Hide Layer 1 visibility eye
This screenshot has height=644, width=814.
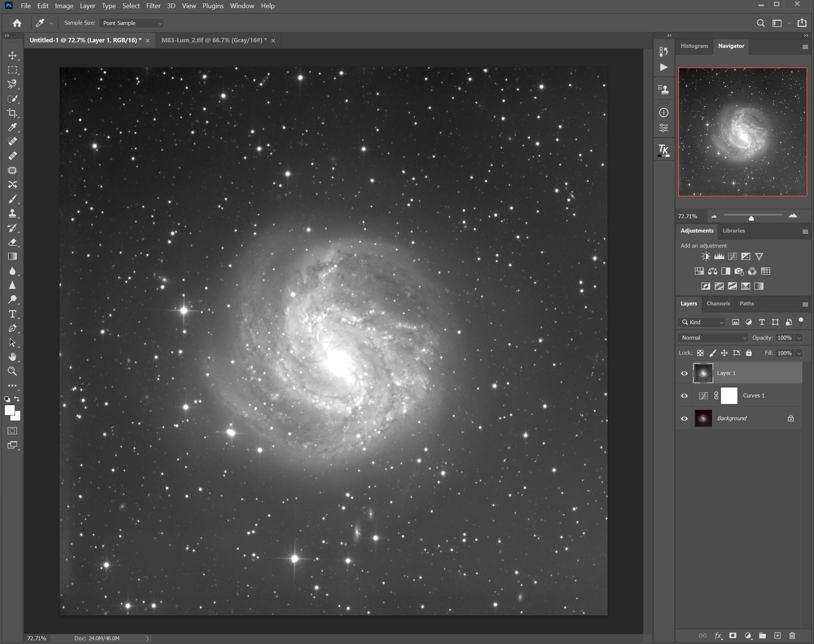click(684, 373)
